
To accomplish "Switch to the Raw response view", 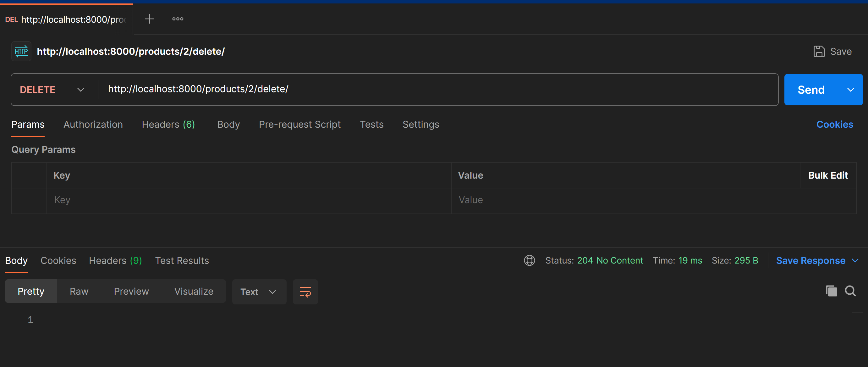I will click(79, 291).
